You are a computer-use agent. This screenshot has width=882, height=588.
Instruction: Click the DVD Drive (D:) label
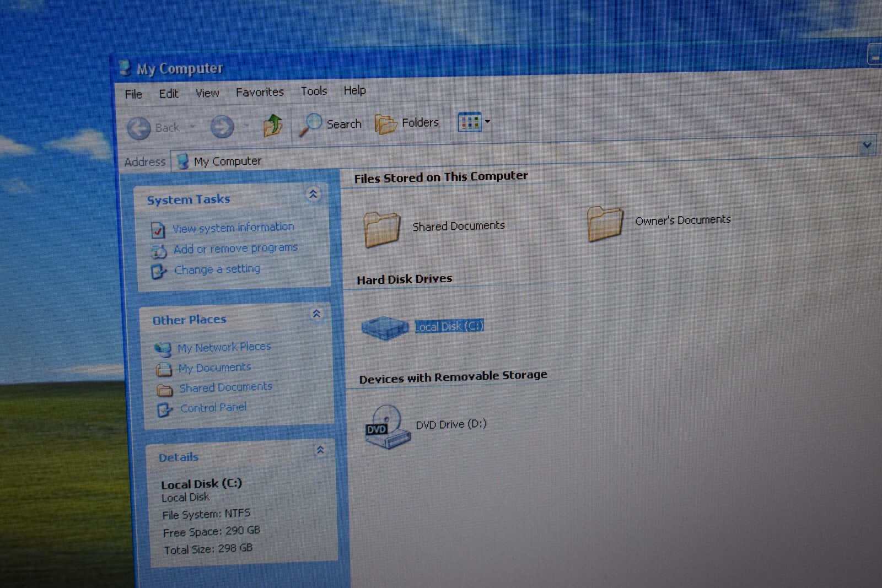pyautogui.click(x=451, y=424)
